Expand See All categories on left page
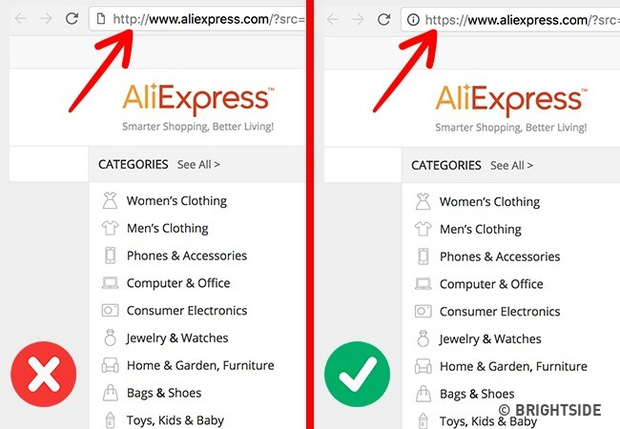The width and height of the screenshot is (620, 429). coord(198,164)
